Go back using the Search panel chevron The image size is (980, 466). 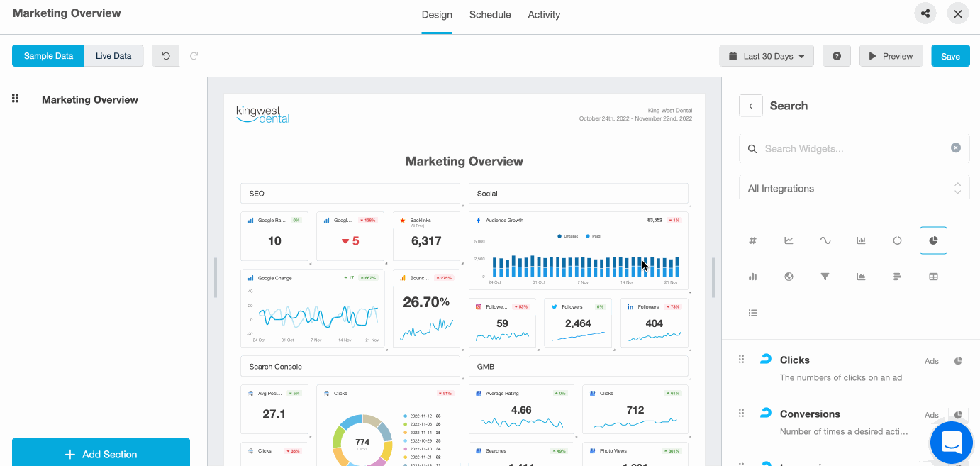point(751,106)
